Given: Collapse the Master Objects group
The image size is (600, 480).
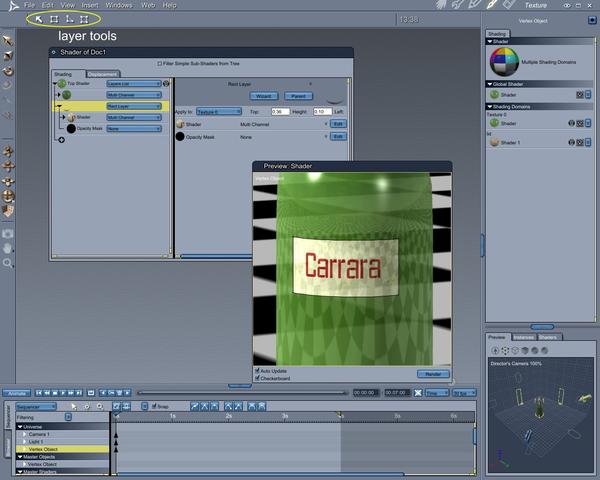Looking at the screenshot, I should tap(20, 457).
